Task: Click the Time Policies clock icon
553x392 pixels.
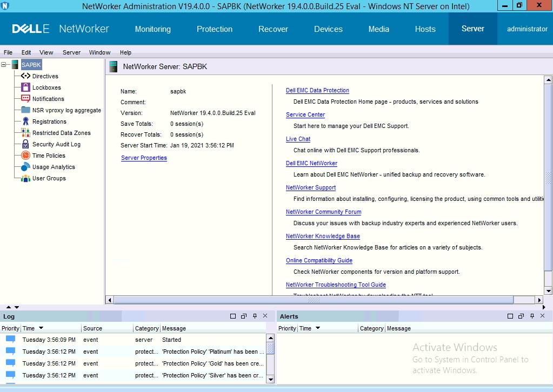Action: [25, 156]
